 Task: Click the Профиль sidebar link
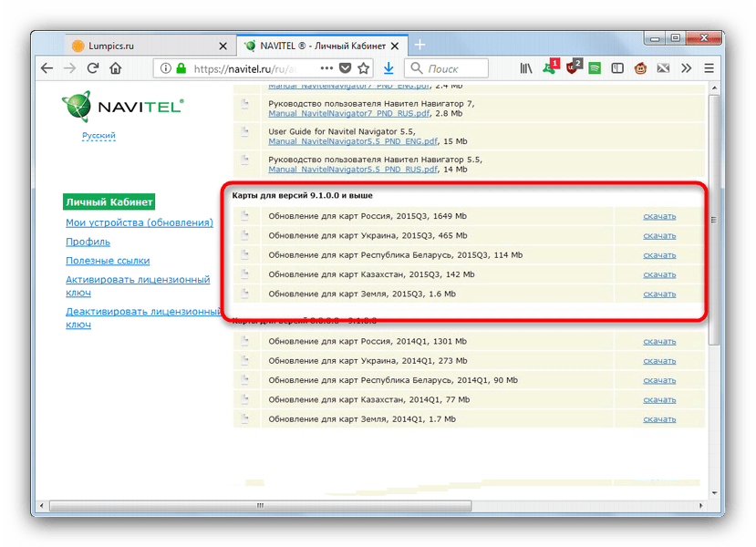click(x=88, y=242)
